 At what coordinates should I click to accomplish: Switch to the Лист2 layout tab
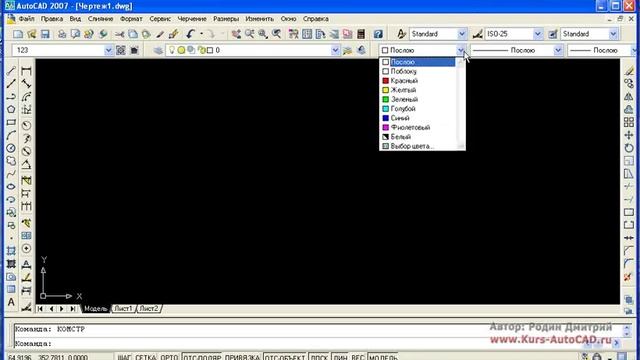click(149, 309)
